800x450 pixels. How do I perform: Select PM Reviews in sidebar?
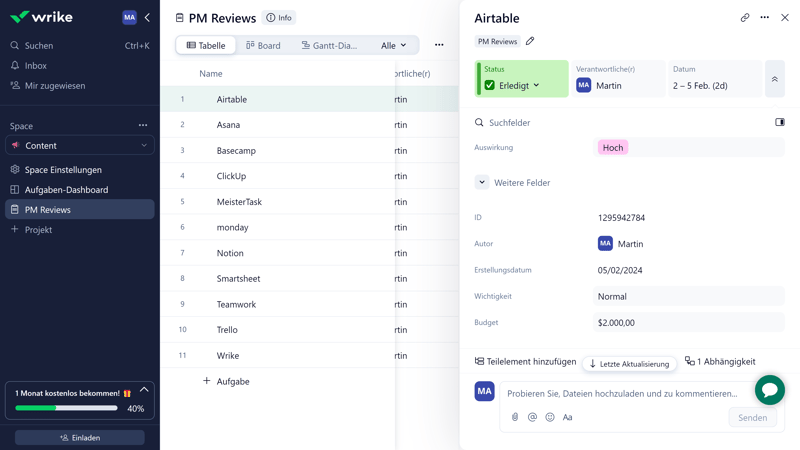(80, 209)
